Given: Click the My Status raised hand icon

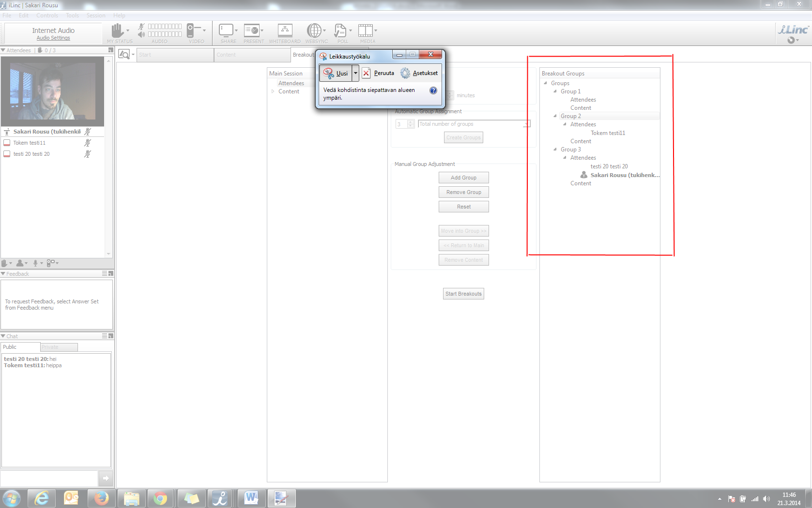Looking at the screenshot, I should pos(117,30).
